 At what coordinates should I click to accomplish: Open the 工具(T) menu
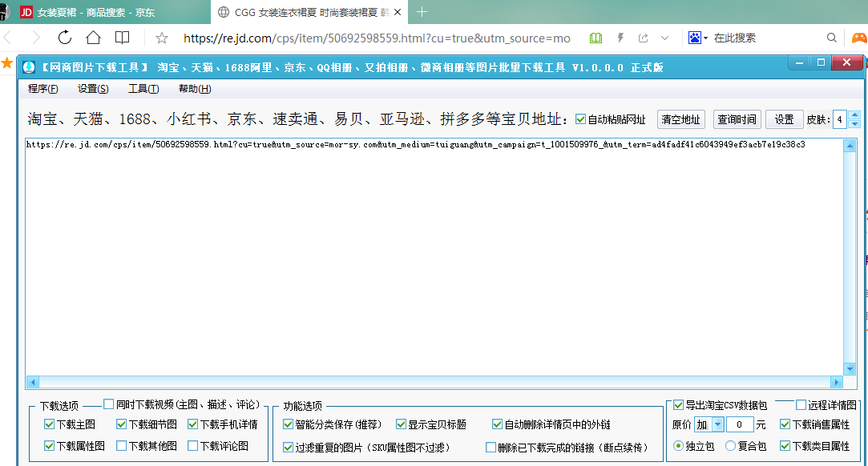tap(143, 88)
